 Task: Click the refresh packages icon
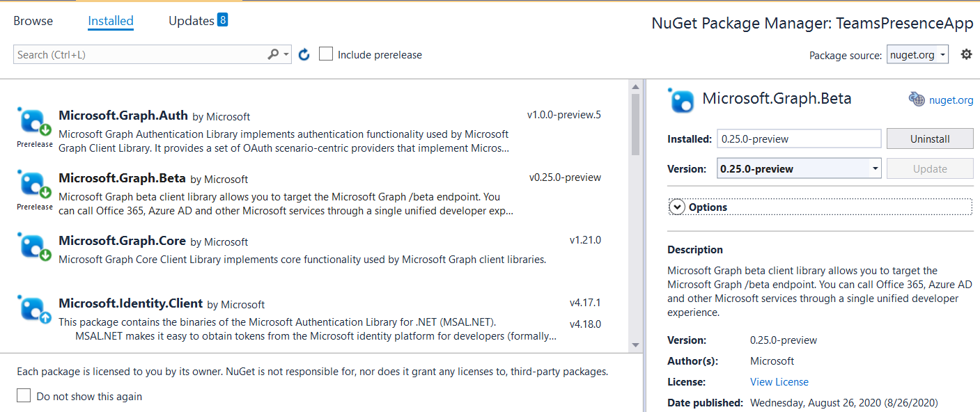(304, 54)
